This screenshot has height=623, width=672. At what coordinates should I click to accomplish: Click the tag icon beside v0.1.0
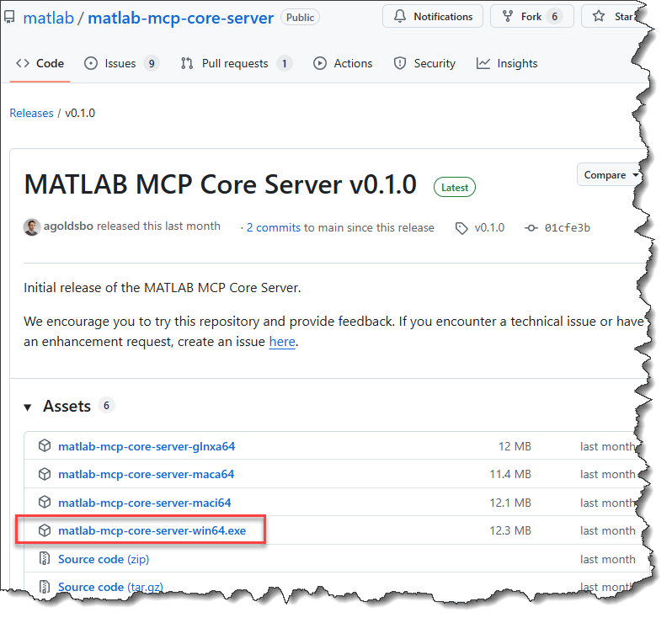coord(461,227)
